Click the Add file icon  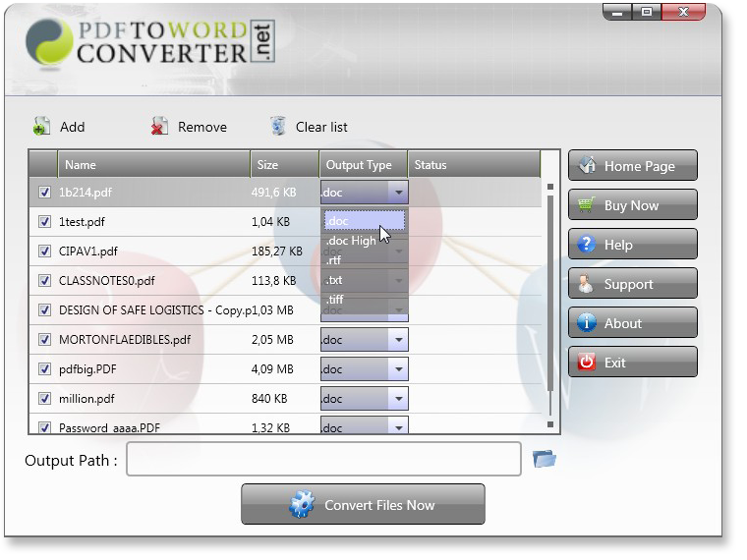click(x=41, y=127)
